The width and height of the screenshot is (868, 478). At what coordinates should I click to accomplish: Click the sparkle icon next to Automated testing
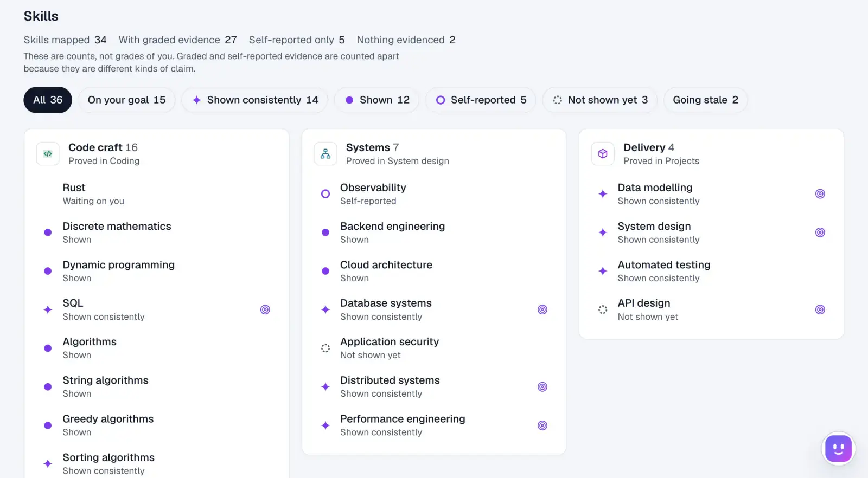point(603,271)
